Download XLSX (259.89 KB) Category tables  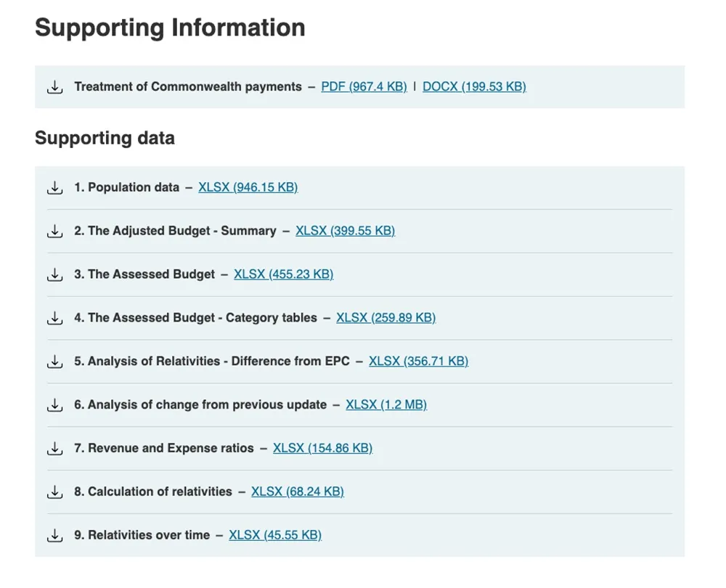pos(386,318)
